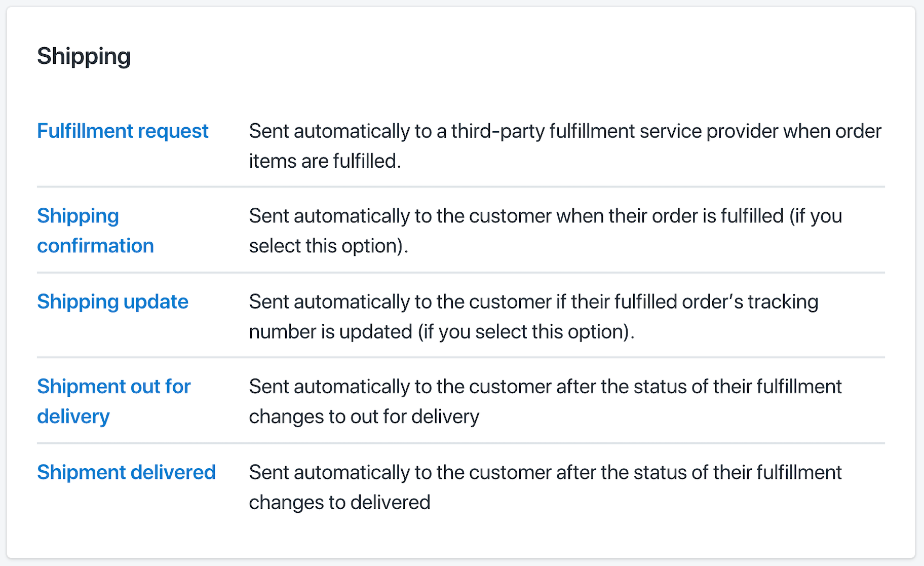
Task: Click the Shipment delivered description text
Action: (x=545, y=487)
